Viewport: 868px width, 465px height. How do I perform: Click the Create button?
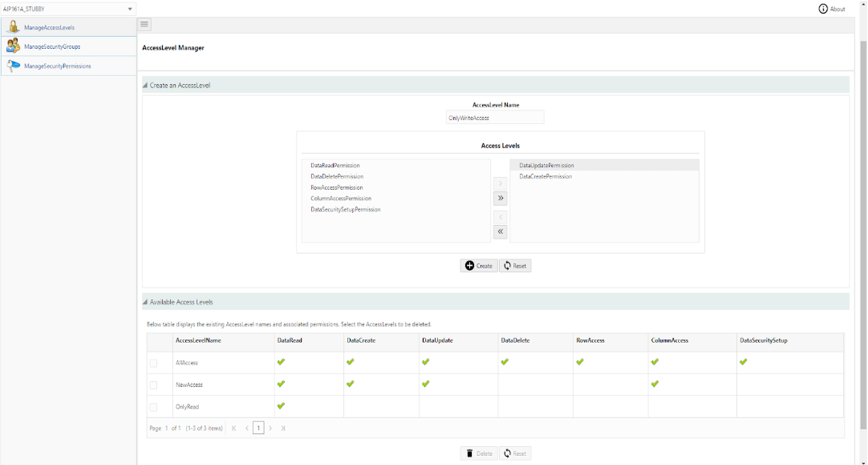pyautogui.click(x=479, y=266)
